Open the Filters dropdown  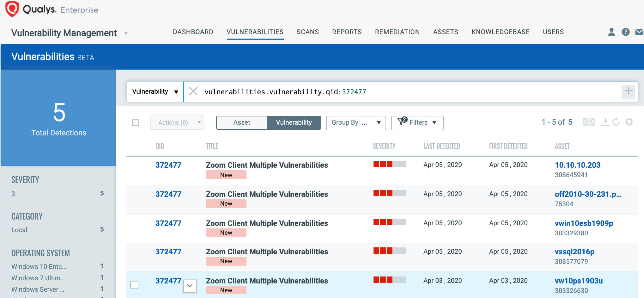pos(417,123)
